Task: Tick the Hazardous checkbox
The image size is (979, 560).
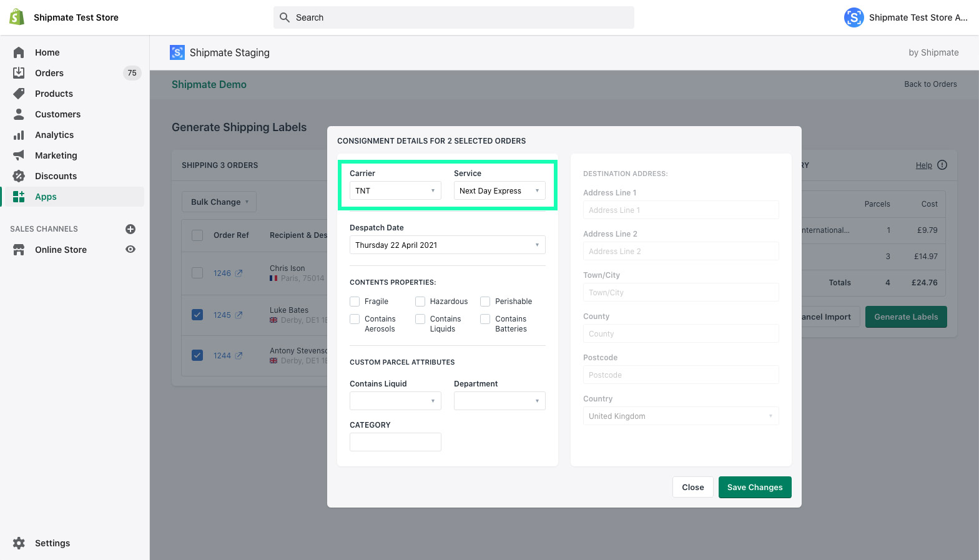Action: pos(420,302)
